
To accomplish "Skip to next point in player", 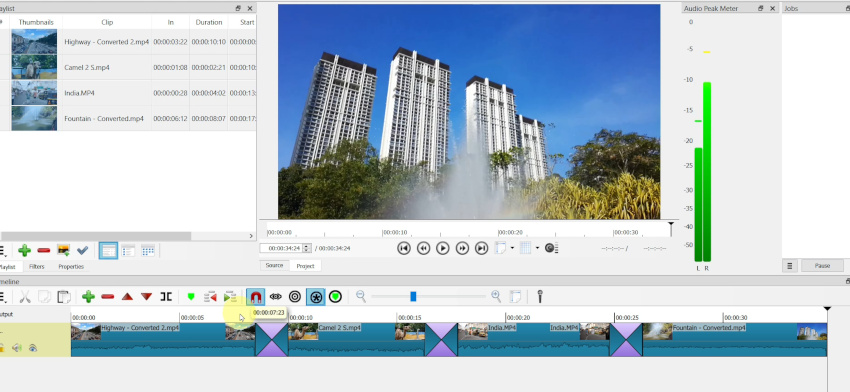I will coord(481,248).
